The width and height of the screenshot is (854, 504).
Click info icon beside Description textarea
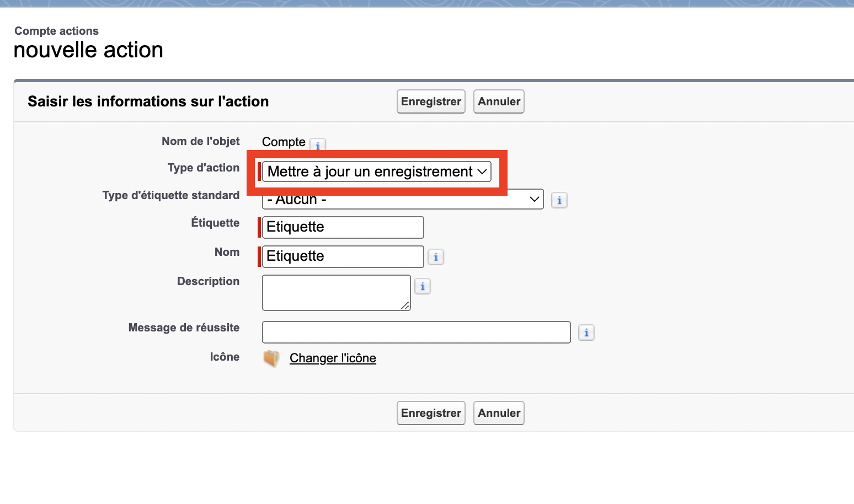pos(423,286)
